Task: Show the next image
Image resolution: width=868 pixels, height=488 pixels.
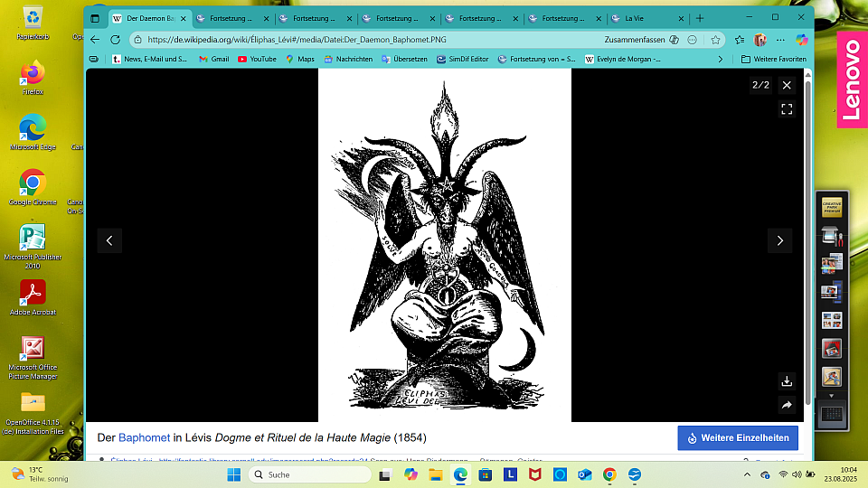Action: coord(780,240)
